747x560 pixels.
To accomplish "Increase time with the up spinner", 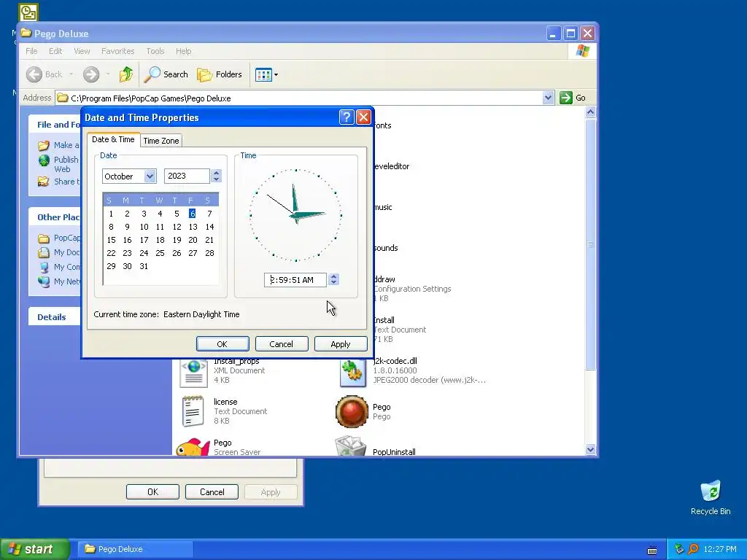I will [333, 276].
